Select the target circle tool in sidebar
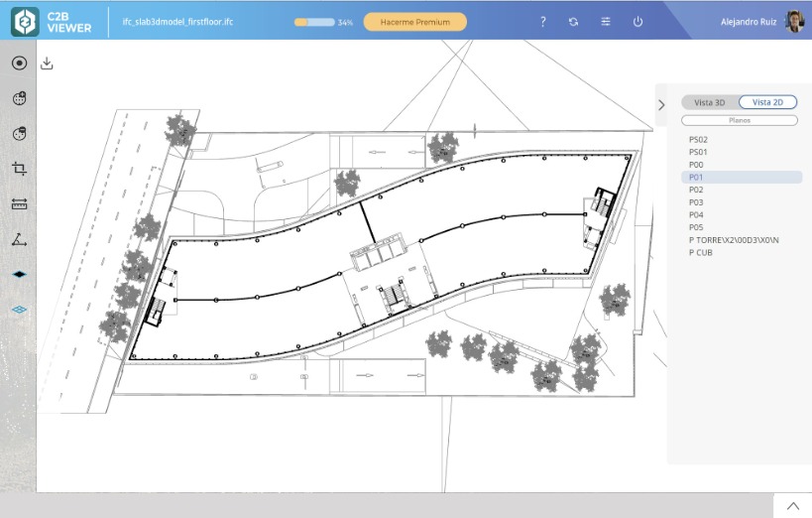Screen dimensions: 812x518 click(19, 64)
